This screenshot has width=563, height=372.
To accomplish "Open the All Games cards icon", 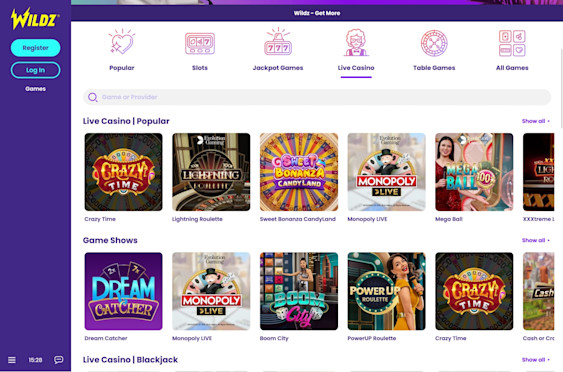I will [512, 43].
